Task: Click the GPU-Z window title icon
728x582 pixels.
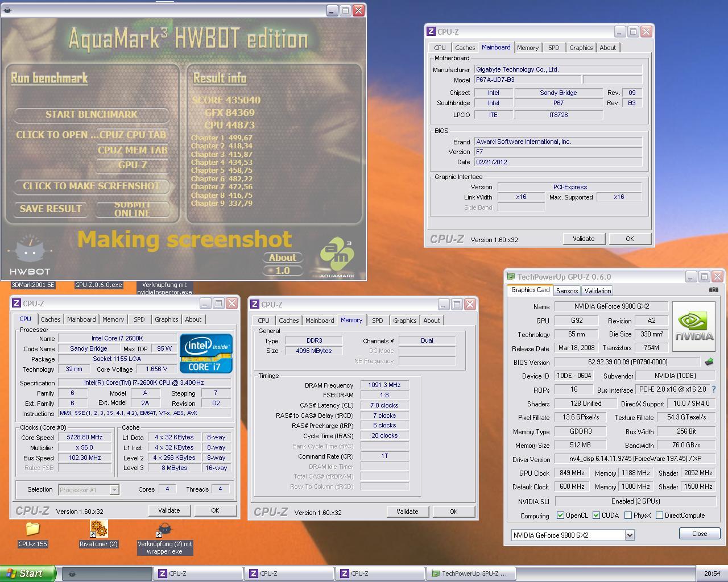Action: click(511, 277)
